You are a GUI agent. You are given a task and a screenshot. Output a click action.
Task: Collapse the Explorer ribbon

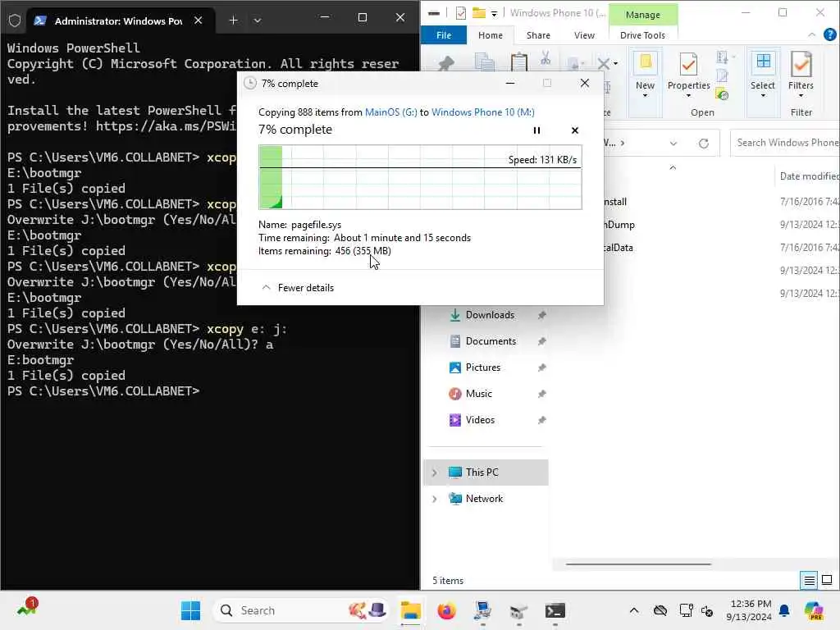811,34
